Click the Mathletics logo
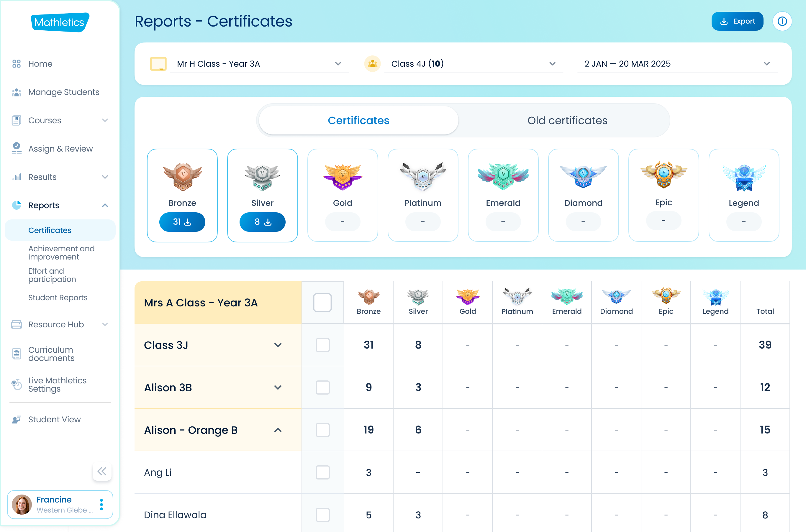The height and width of the screenshot is (532, 806). (x=60, y=22)
